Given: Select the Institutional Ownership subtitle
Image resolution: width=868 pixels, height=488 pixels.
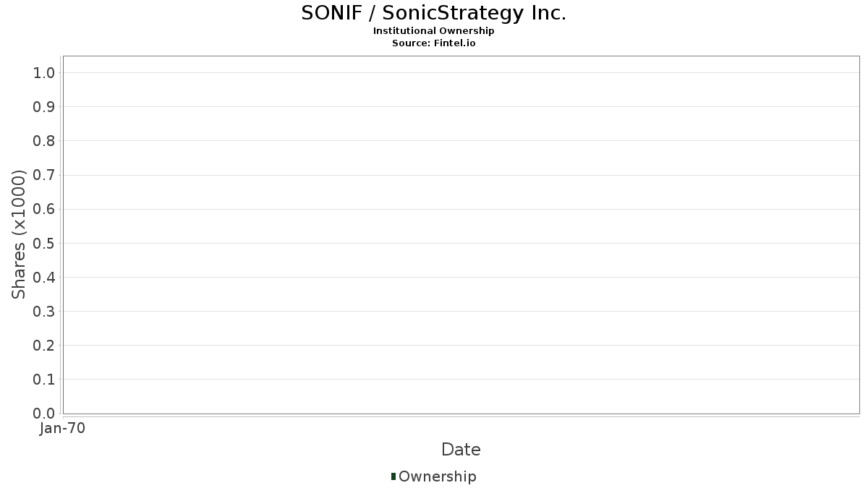Looking at the screenshot, I should click(x=433, y=31).
